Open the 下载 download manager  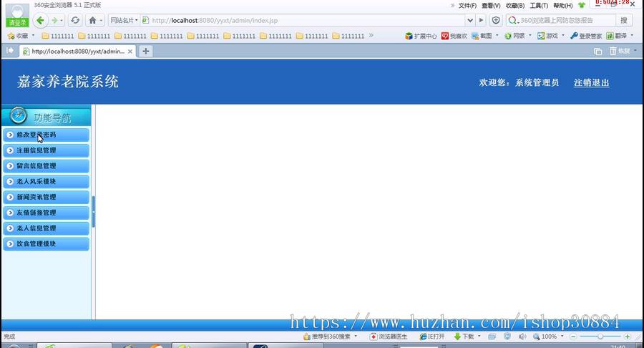tap(464, 337)
